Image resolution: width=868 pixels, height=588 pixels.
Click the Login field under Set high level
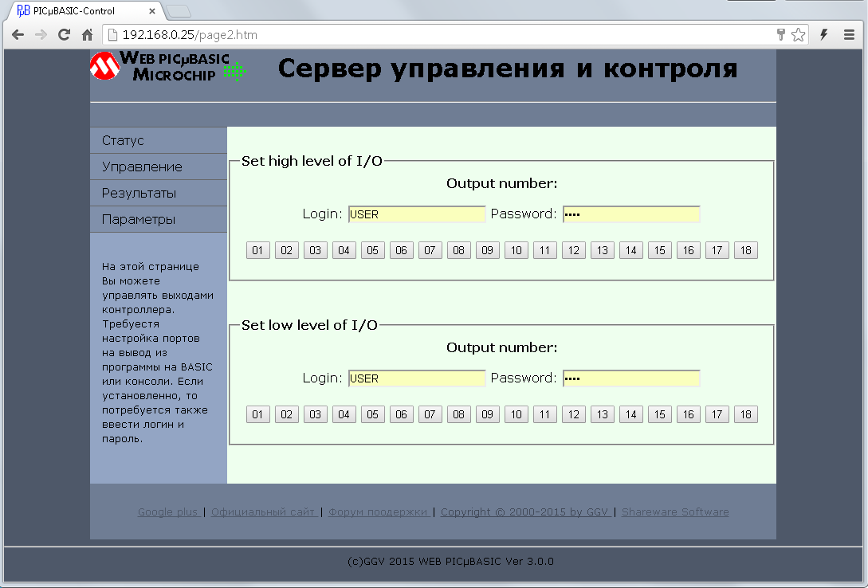point(416,214)
